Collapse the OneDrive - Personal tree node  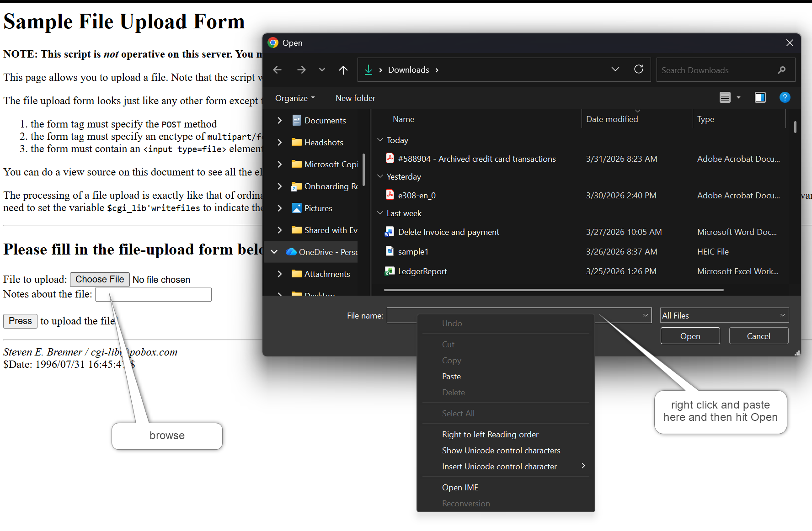tap(274, 252)
